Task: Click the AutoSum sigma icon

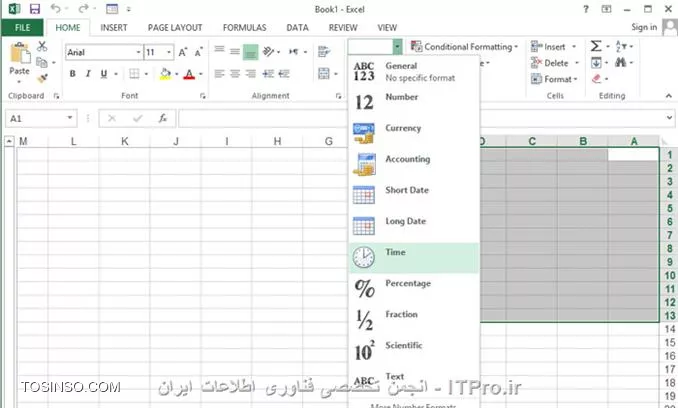Action: tap(596, 46)
